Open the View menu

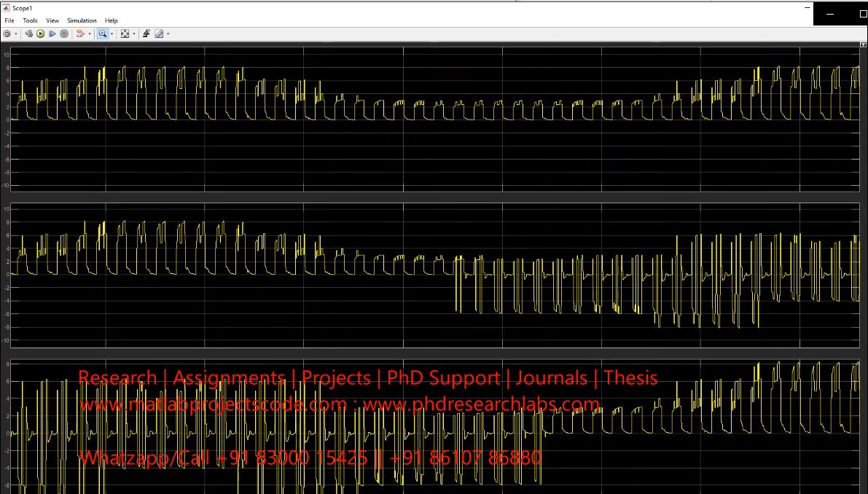[52, 20]
